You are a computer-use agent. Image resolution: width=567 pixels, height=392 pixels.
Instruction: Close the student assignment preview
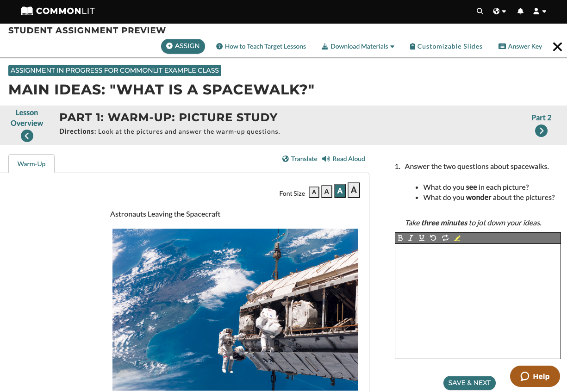[x=557, y=47]
